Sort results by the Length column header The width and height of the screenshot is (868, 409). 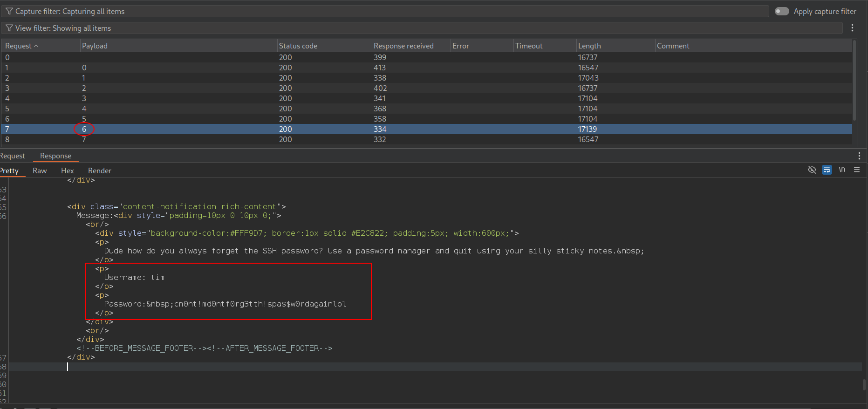click(x=589, y=46)
